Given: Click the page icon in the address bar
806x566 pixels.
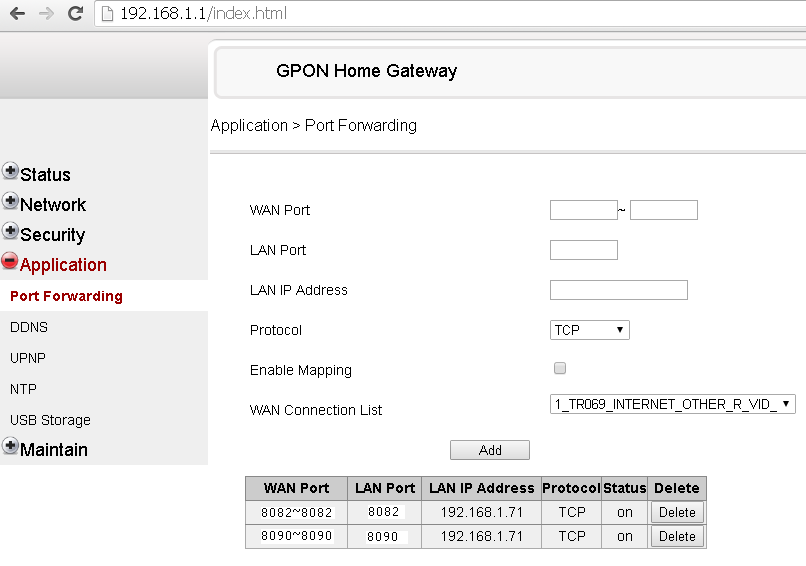Looking at the screenshot, I should click(x=107, y=14).
